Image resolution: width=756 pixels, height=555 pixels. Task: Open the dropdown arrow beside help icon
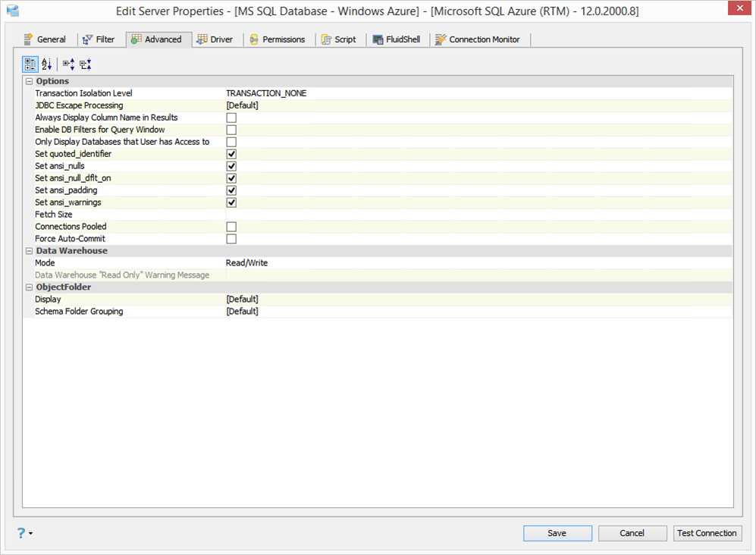31,533
